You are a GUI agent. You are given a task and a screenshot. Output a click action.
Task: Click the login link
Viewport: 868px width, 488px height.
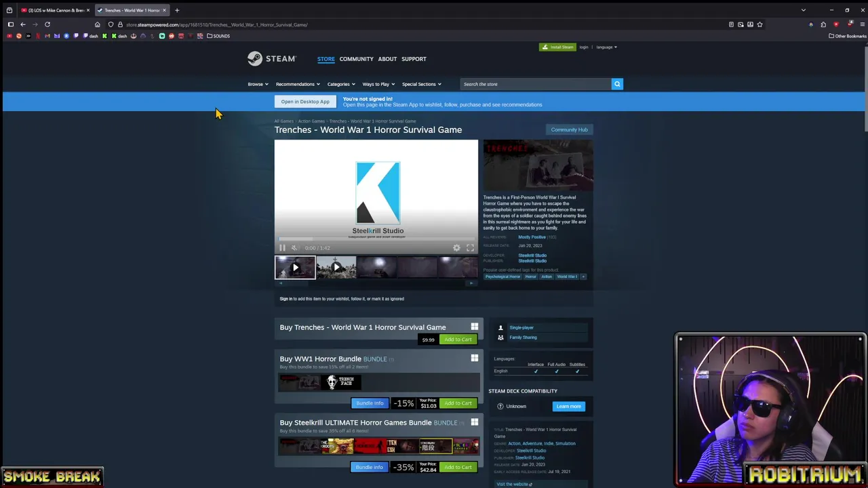584,47
